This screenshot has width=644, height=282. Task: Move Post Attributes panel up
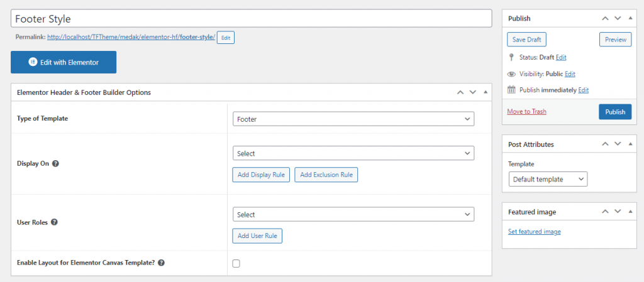coord(605,144)
